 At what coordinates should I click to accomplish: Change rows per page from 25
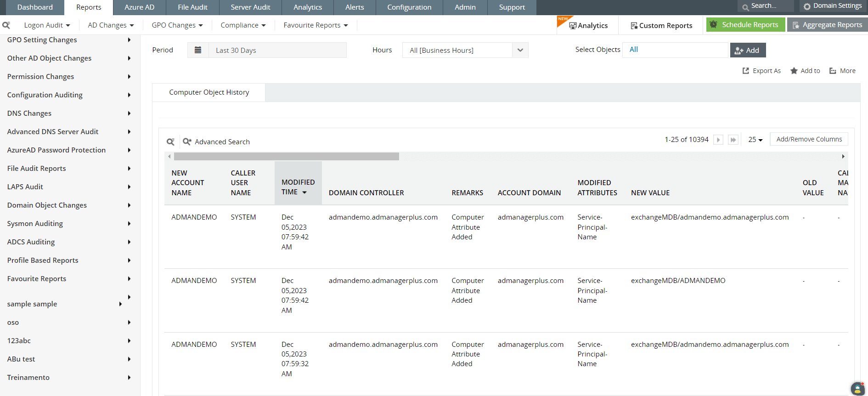(755, 140)
